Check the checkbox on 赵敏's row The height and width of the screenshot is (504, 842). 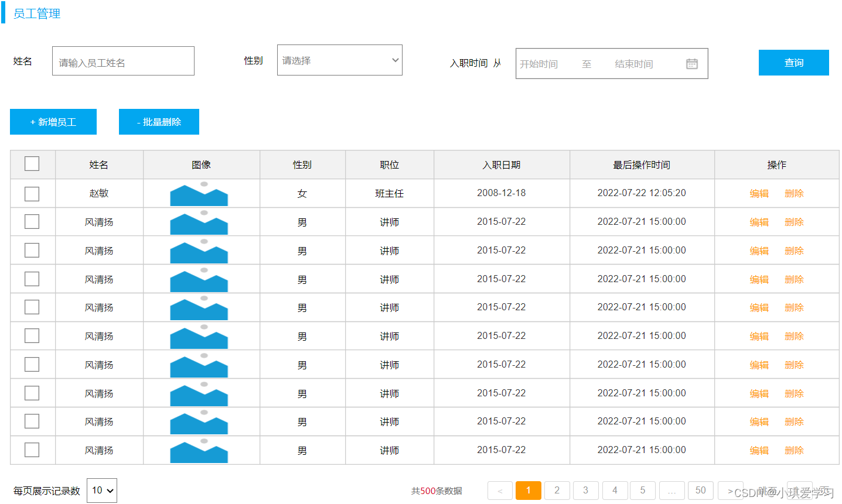(32, 193)
